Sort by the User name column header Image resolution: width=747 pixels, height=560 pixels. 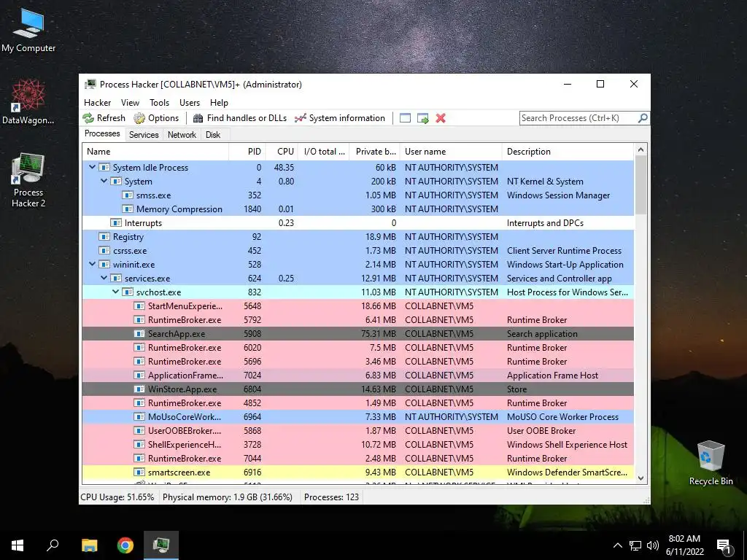coord(451,152)
